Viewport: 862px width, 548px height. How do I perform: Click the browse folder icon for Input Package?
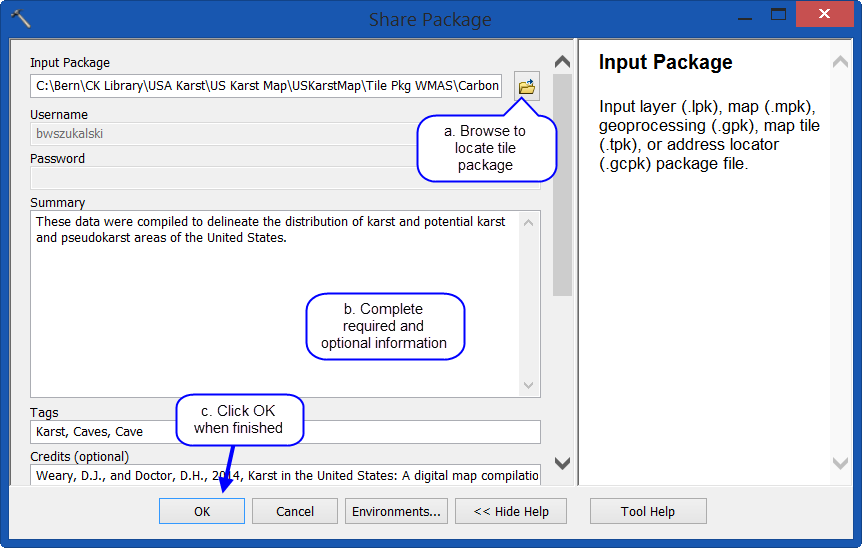(x=527, y=87)
